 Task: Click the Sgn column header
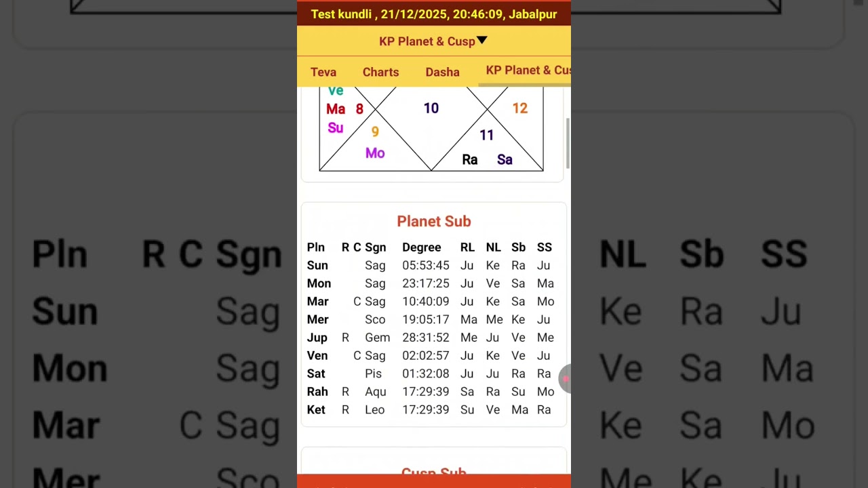375,247
